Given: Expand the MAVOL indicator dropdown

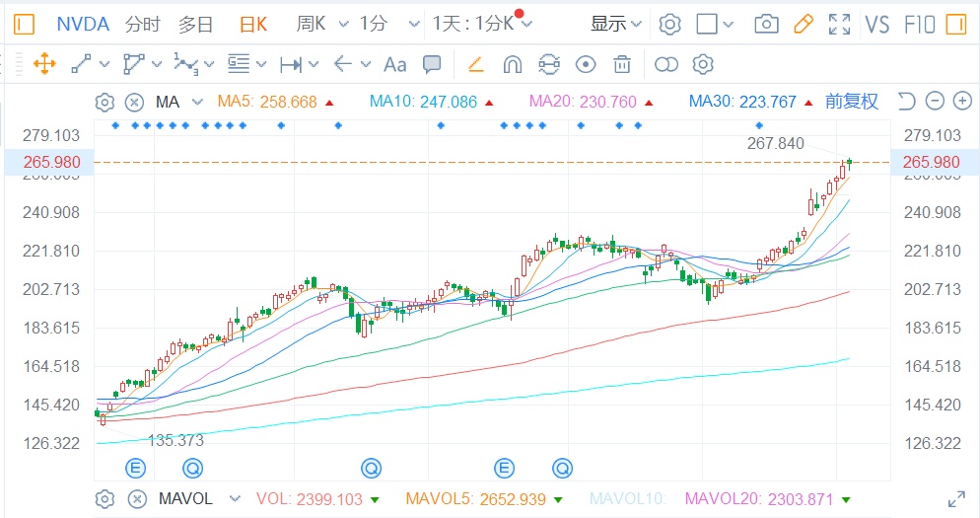Looking at the screenshot, I should tap(235, 499).
